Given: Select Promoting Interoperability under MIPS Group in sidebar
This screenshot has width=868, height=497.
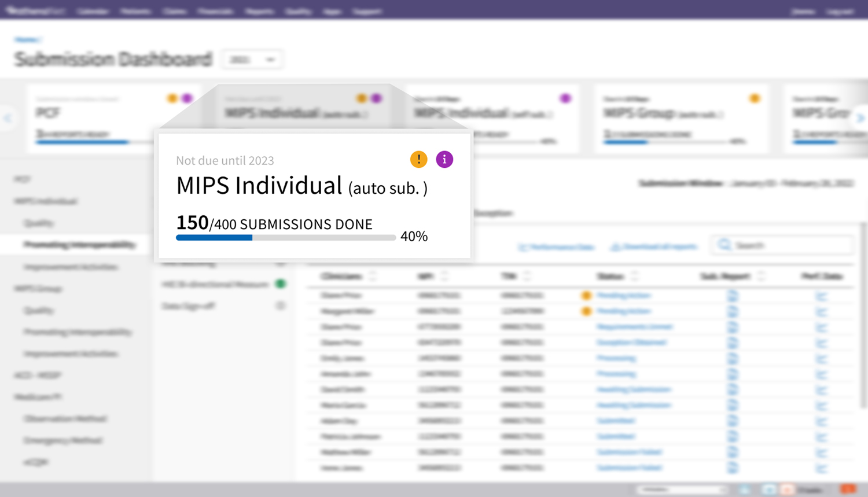Looking at the screenshot, I should (78, 332).
